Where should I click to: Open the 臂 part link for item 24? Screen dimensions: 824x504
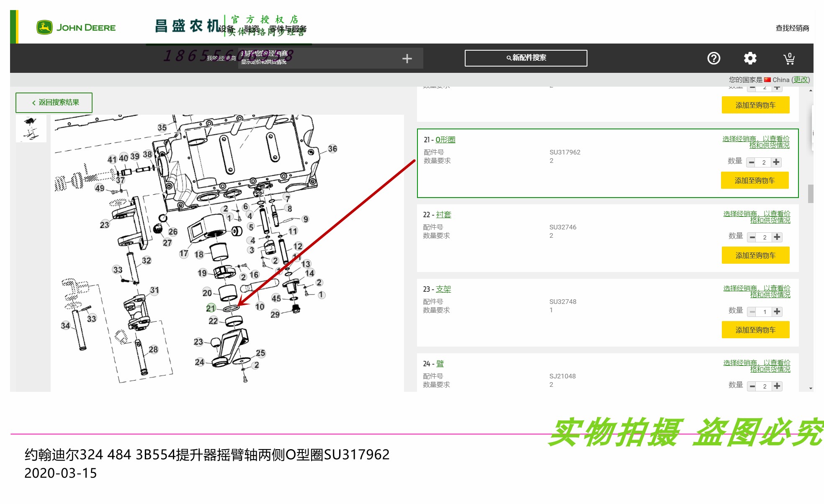click(440, 364)
